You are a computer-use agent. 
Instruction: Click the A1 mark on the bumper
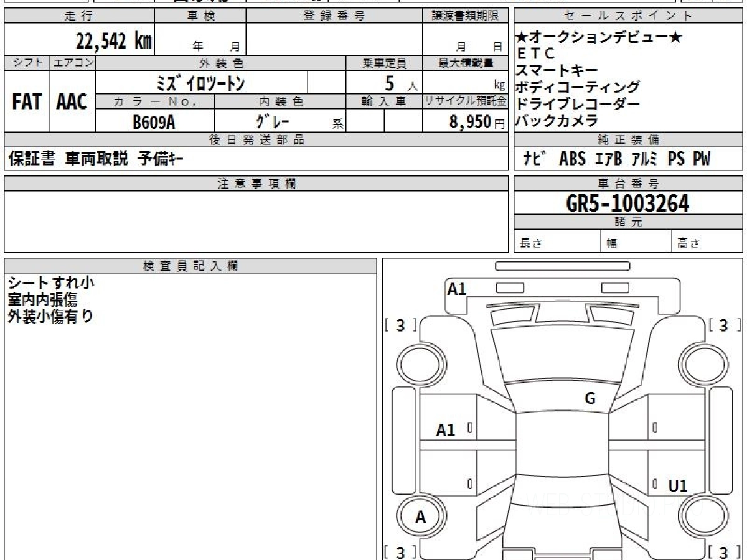tap(457, 289)
